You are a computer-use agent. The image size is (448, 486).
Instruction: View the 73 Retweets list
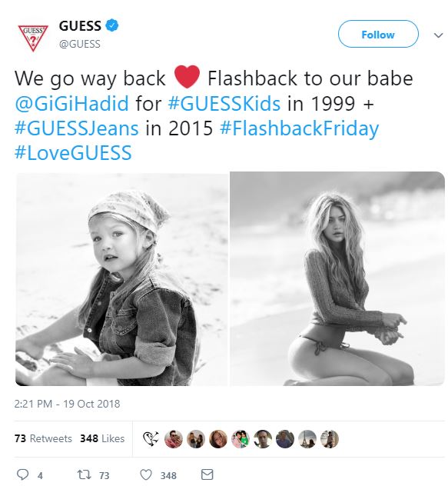click(x=43, y=438)
